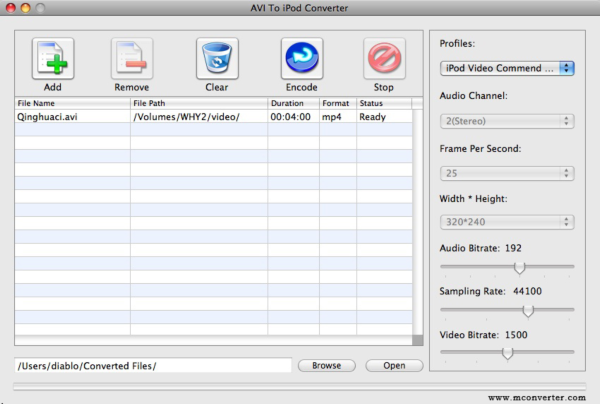
Task: Start conversion with the Encode icon
Action: tap(302, 59)
